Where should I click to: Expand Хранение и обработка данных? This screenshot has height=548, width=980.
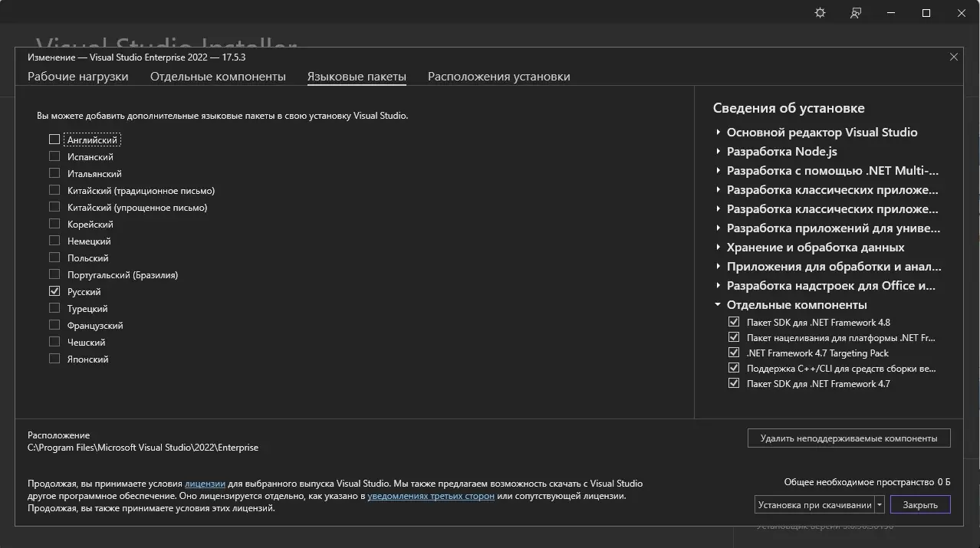click(719, 248)
